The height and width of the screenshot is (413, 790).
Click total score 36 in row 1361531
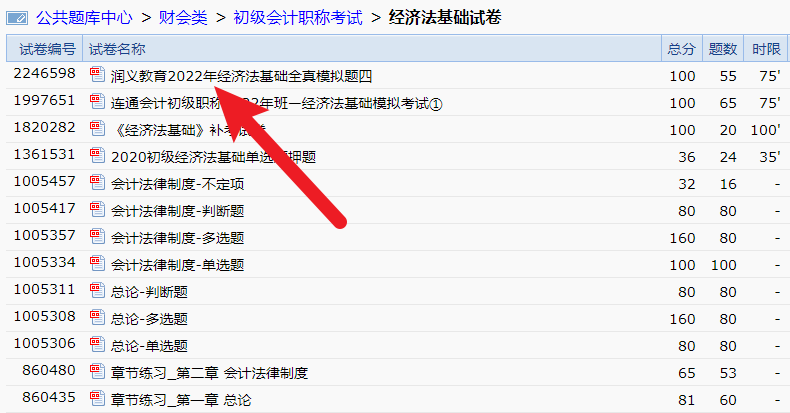coord(687,157)
